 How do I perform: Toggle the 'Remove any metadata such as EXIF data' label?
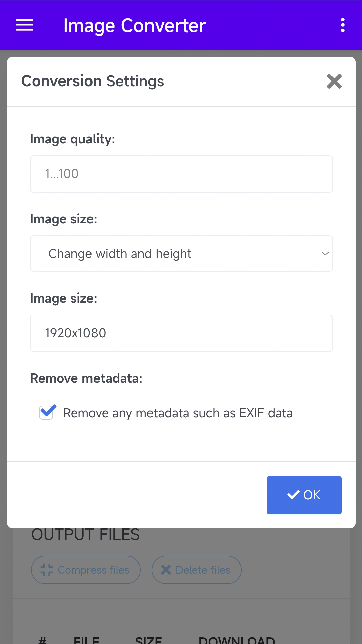(178, 413)
